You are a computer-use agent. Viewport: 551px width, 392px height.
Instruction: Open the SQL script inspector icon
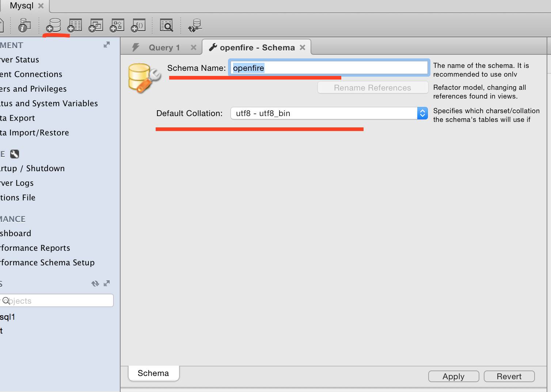[x=24, y=26]
